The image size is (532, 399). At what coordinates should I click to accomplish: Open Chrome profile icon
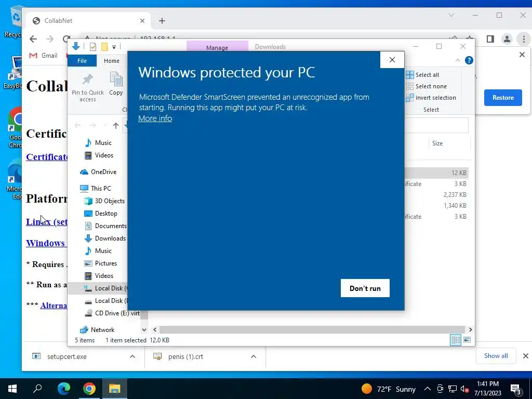507,39
